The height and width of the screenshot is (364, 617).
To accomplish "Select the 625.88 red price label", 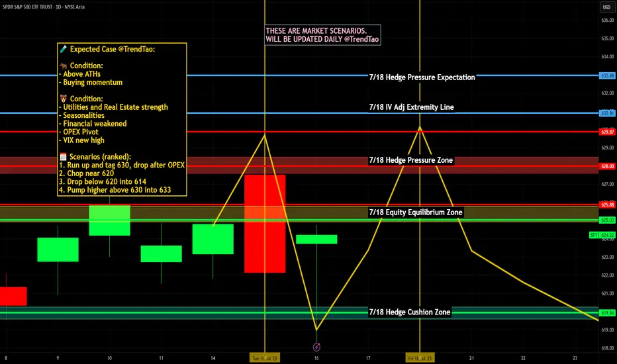I will click(x=607, y=205).
